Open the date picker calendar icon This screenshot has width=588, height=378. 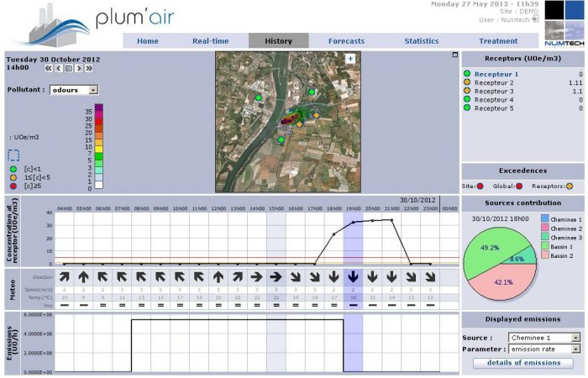click(69, 68)
